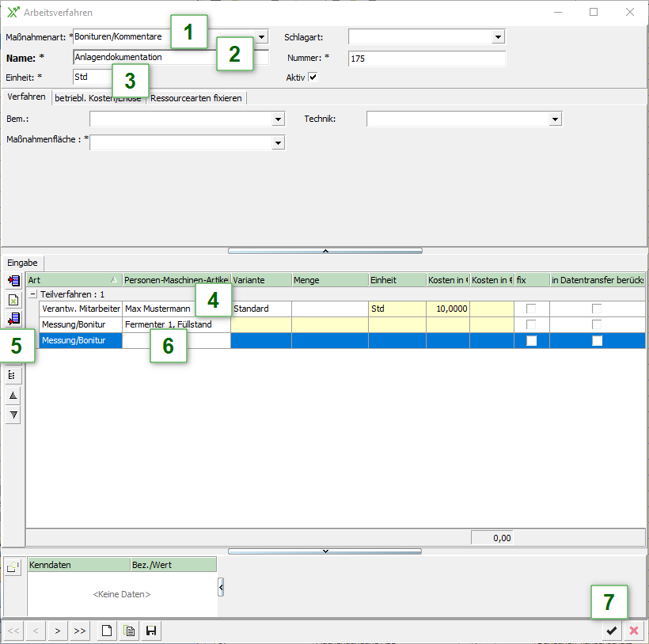Click into the Nummer field showing 175
The width and height of the screenshot is (649, 644).
[426, 59]
